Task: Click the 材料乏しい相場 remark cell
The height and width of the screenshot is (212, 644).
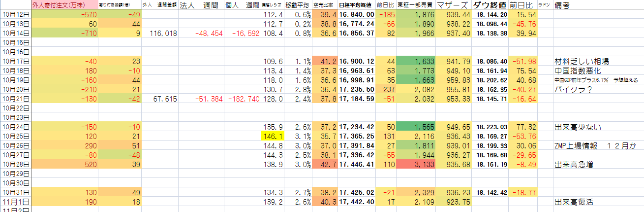Action: [582, 62]
